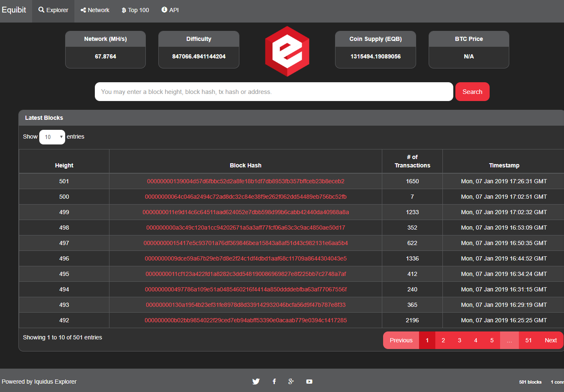Image resolution: width=564 pixels, height=392 pixels.
Task: Click the Equibit brand title
Action: (14, 10)
